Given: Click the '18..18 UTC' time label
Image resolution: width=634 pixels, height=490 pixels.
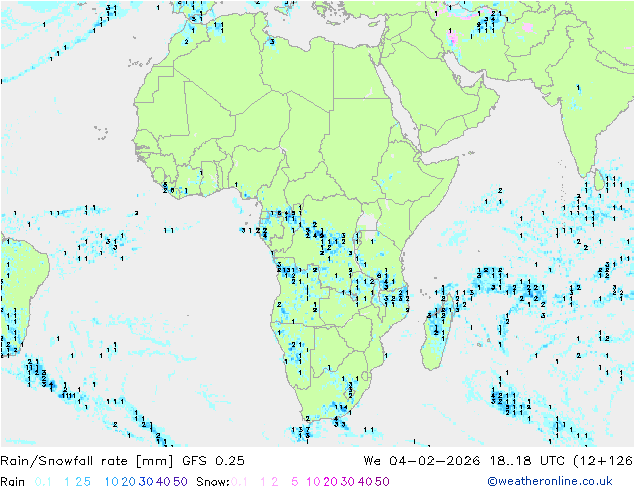Looking at the screenshot, I should pyautogui.click(x=528, y=461).
